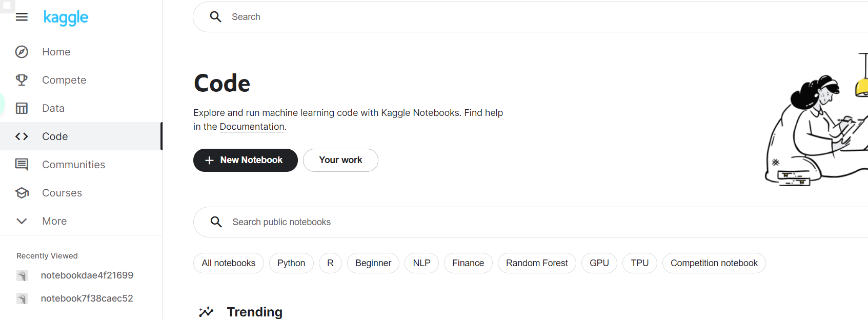
Task: Click the Home compass icon
Action: [22, 52]
